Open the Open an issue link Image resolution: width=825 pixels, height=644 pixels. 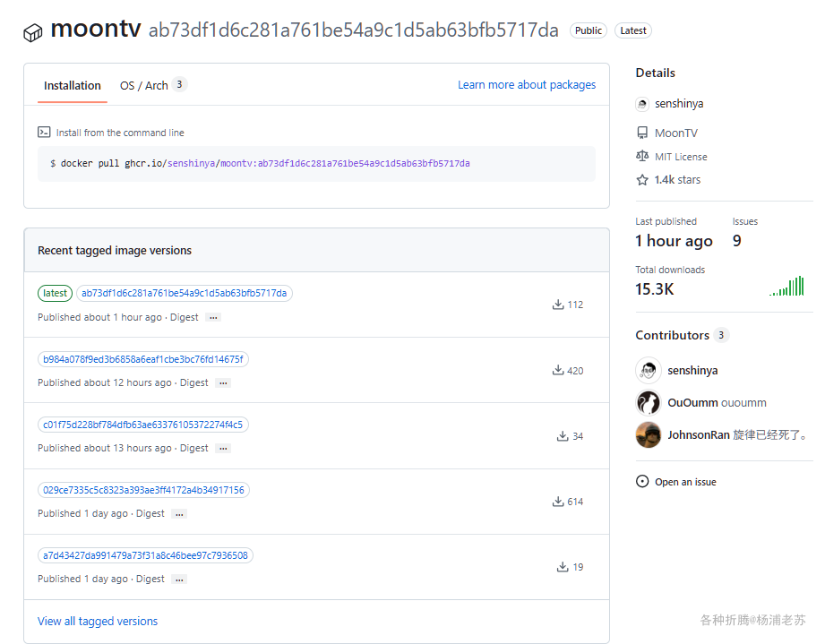click(685, 482)
